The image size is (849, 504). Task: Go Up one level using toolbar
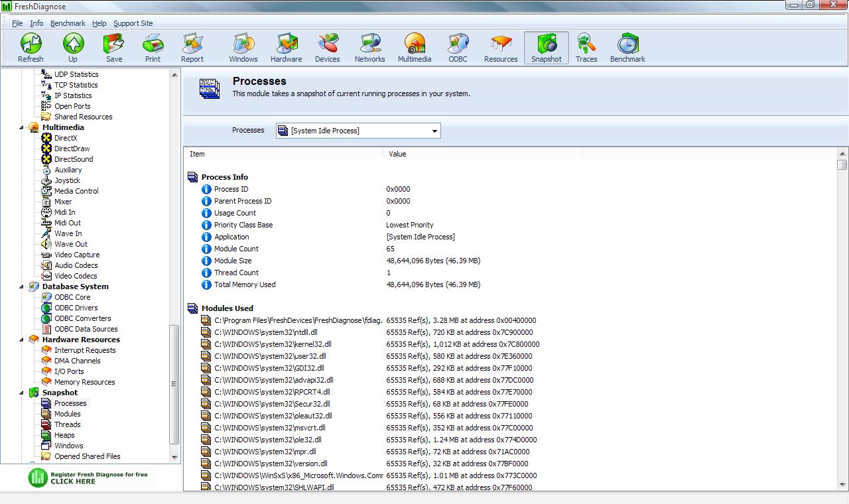73,48
